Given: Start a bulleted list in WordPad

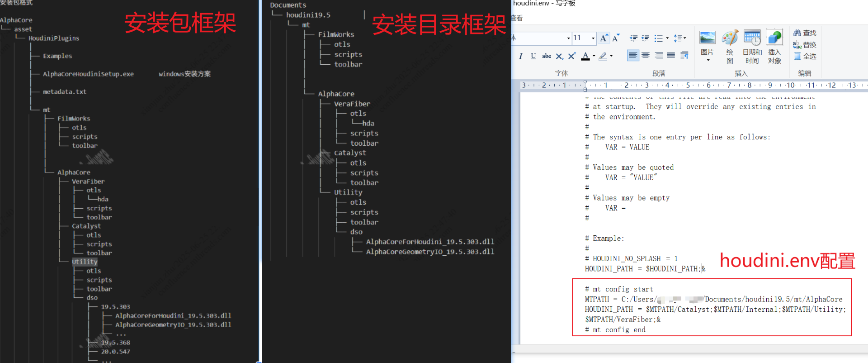Looking at the screenshot, I should 658,38.
